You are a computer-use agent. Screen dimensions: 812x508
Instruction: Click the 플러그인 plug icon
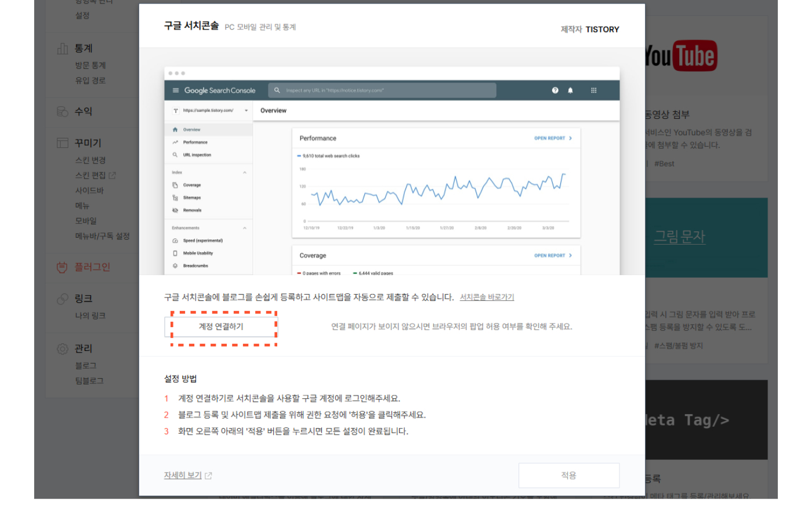tap(62, 267)
